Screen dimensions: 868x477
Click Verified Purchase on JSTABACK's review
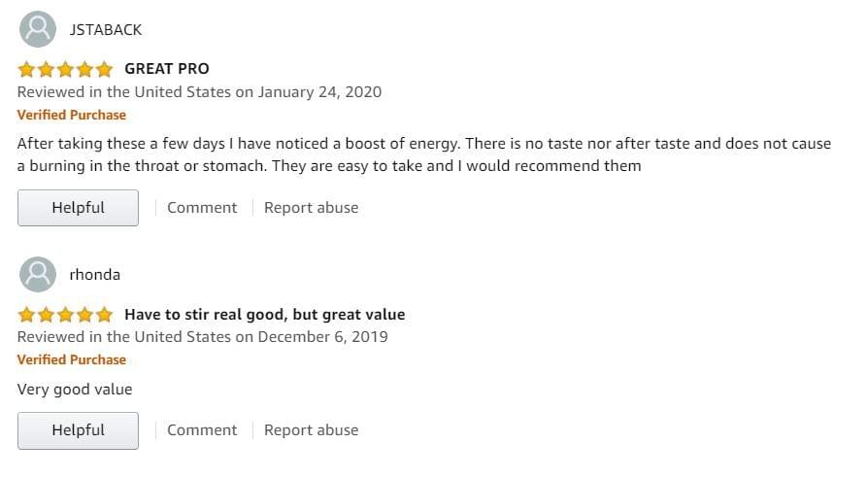coord(72,115)
